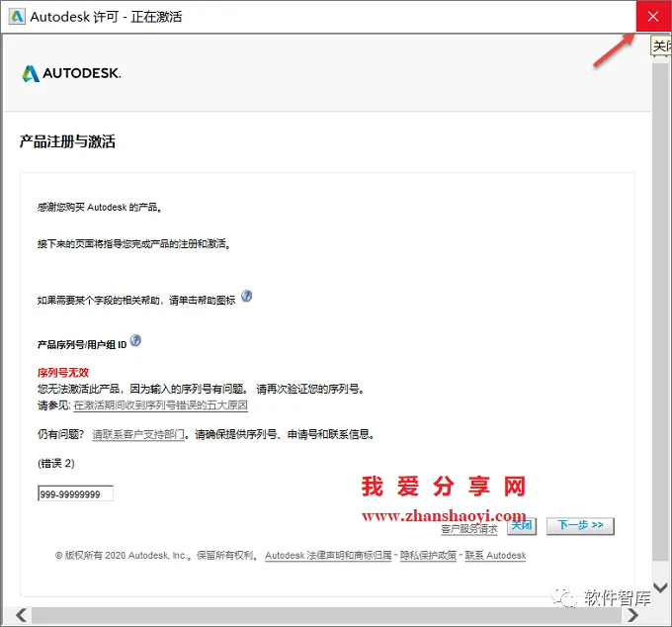Click the serial number field 999-99999999

click(x=75, y=493)
